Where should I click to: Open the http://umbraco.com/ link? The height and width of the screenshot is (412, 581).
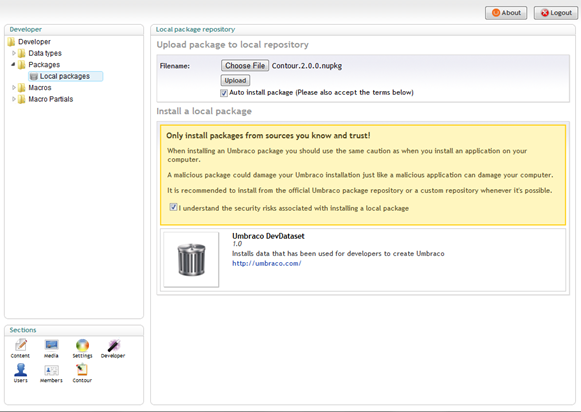click(267, 263)
